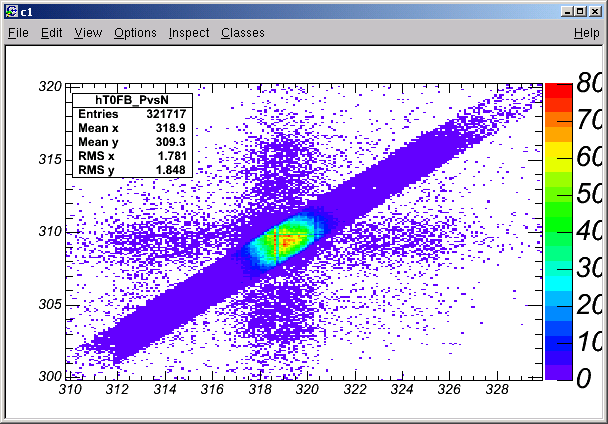Close the c1 canvas window
This screenshot has width=608, height=424.
[595, 12]
